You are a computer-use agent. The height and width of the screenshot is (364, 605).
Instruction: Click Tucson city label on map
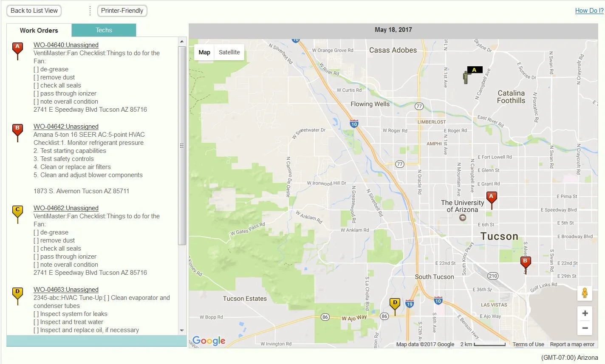coord(499,237)
